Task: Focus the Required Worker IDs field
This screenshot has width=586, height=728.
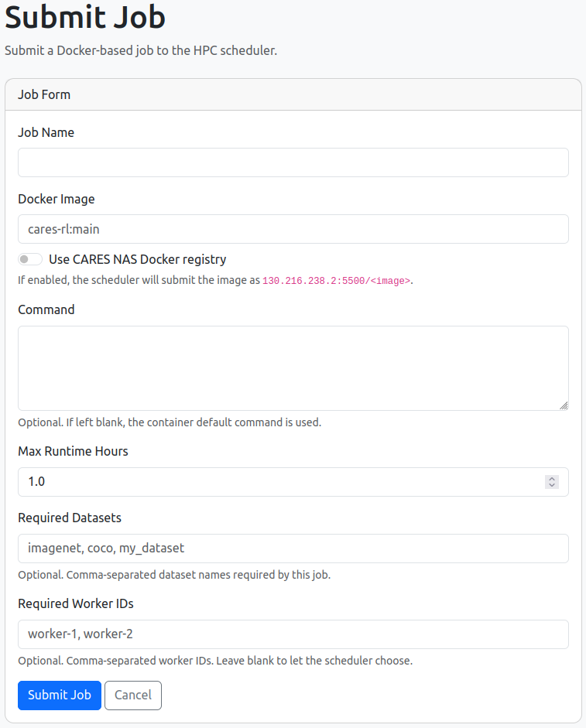Action: coord(293,634)
